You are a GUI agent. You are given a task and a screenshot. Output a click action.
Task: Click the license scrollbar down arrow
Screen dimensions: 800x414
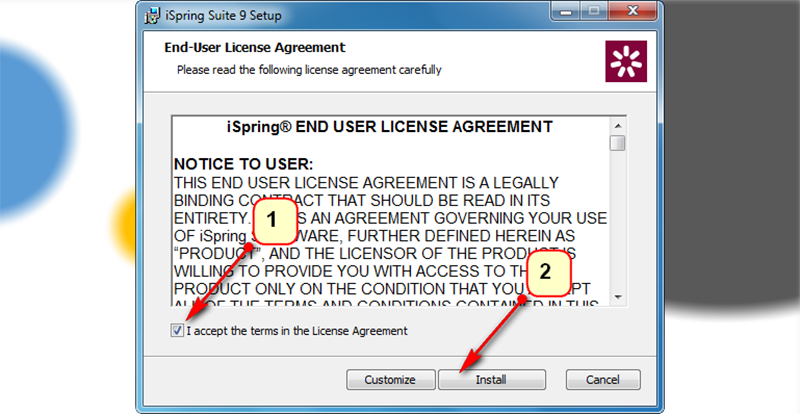[x=618, y=297]
